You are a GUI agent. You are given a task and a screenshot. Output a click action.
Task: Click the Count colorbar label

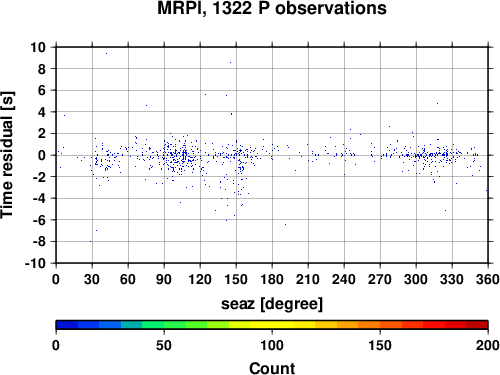(x=272, y=368)
